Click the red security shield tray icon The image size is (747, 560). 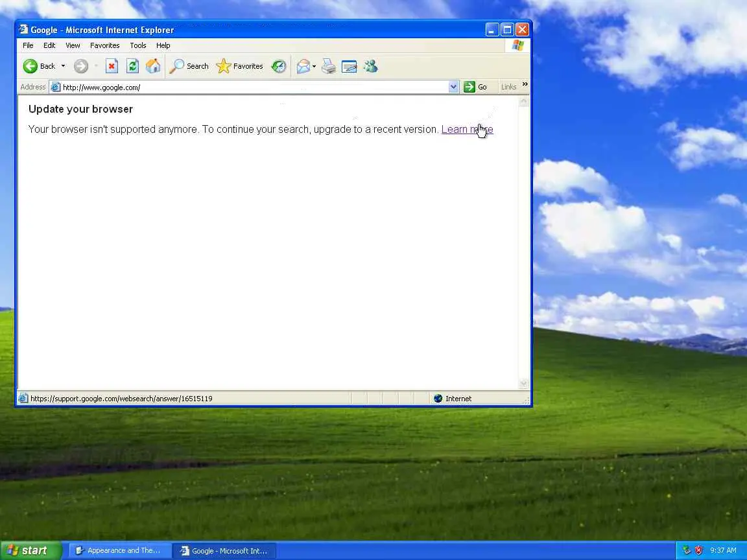click(x=699, y=550)
